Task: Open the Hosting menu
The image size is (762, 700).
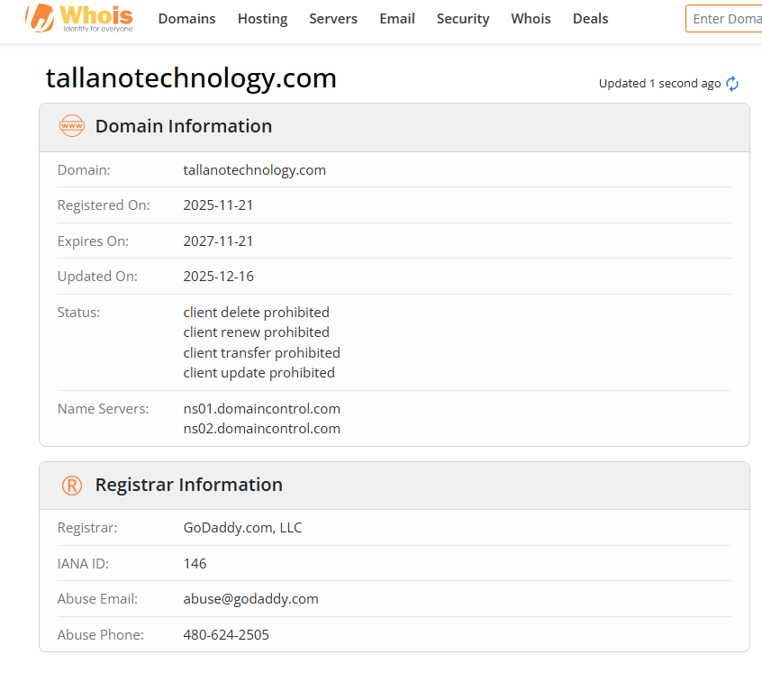Action: pos(262,19)
